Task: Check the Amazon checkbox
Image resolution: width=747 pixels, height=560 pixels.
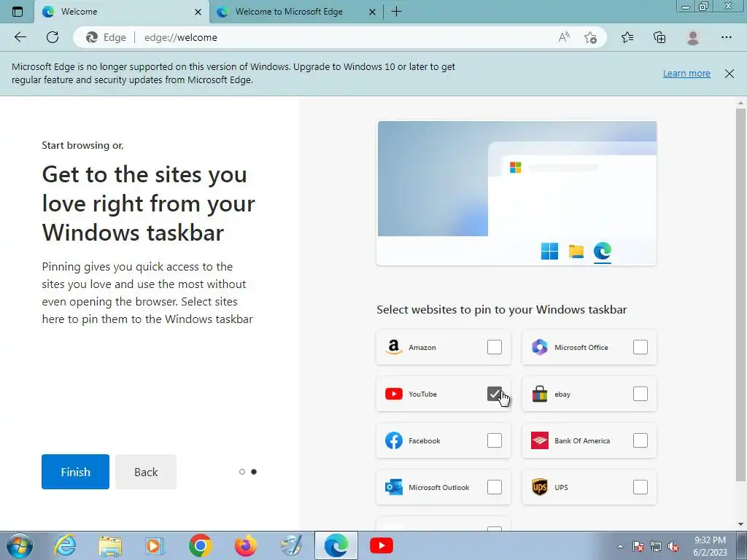Action: tap(495, 347)
